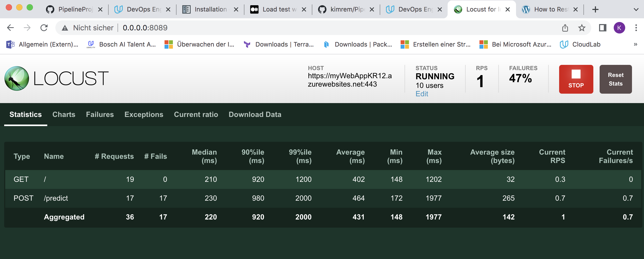This screenshot has height=259, width=644.
Task: Click the Aggregated row label
Action: coord(64,217)
